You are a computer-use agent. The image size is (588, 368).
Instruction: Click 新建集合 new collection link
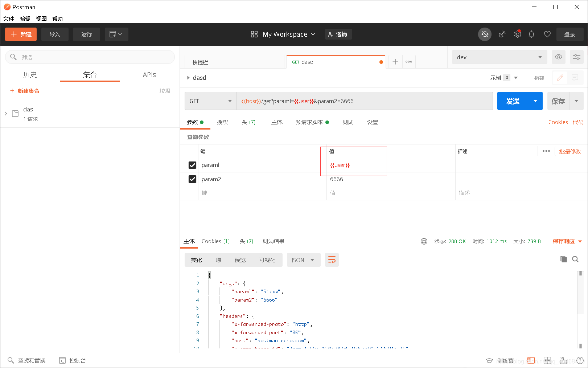click(x=25, y=91)
